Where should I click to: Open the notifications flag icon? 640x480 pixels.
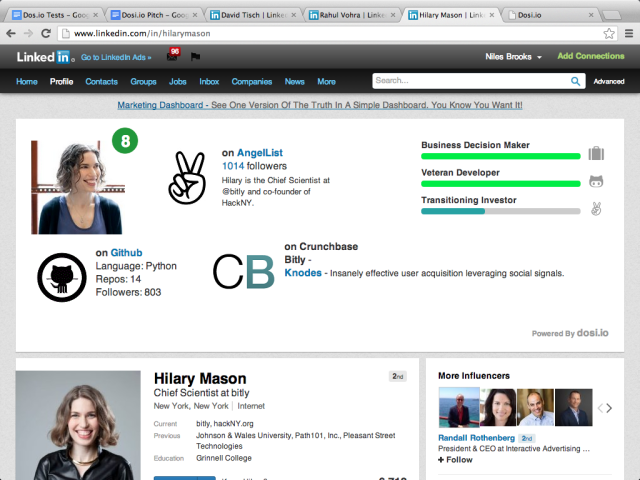tap(195, 57)
